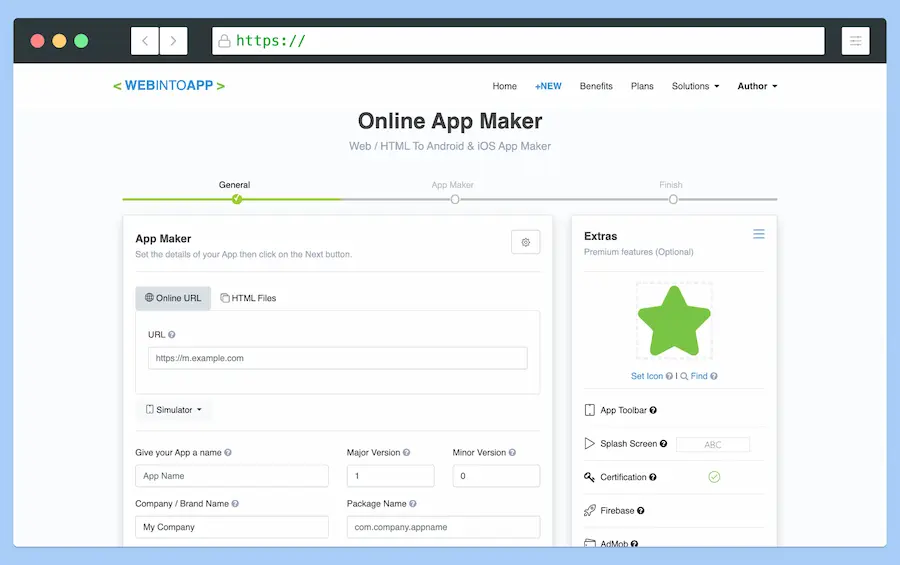
Task: Click the Certification key icon
Action: click(x=589, y=477)
